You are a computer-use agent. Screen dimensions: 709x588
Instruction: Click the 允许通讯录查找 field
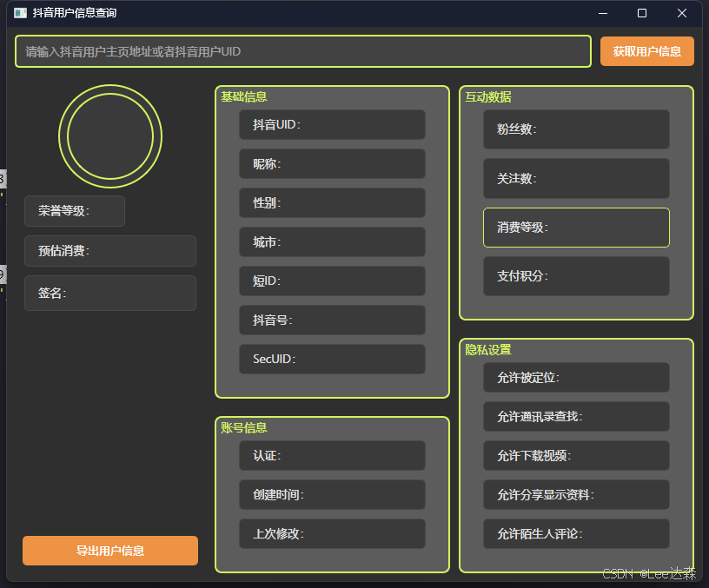tap(577, 417)
